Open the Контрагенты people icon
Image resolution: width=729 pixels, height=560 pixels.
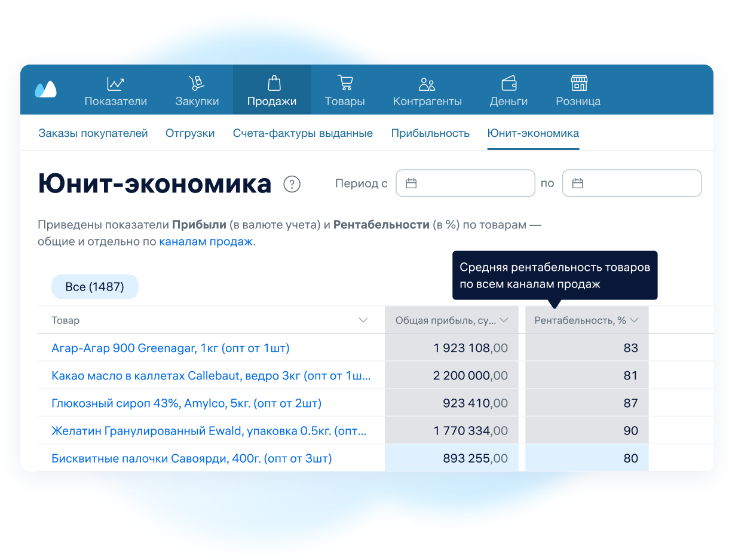427,84
